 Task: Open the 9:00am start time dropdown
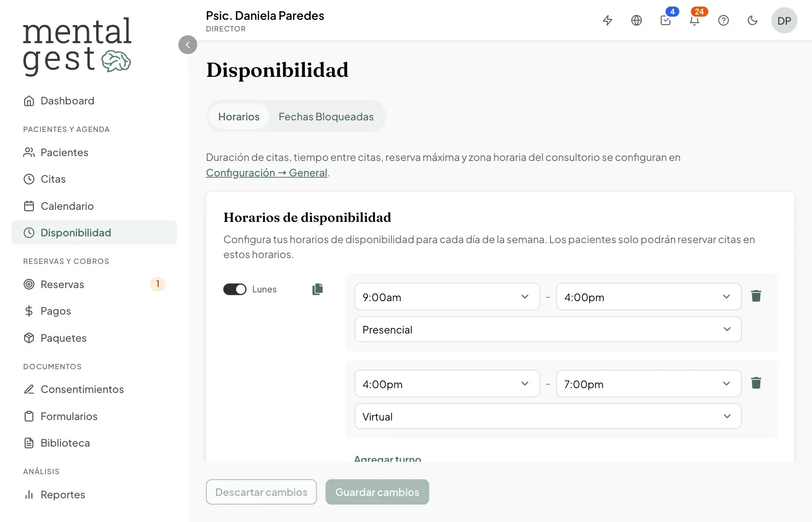[x=447, y=297]
